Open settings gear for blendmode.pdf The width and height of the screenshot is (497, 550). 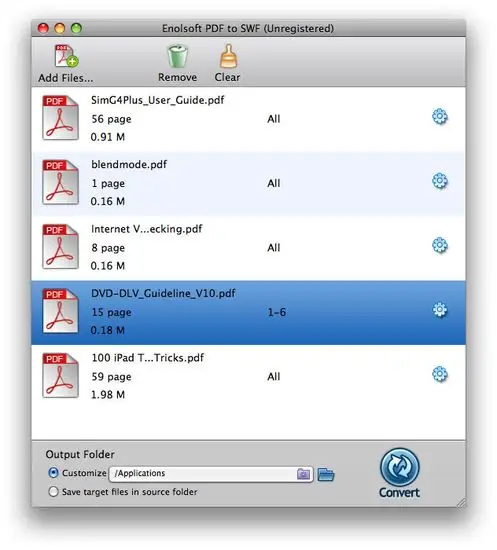[439, 181]
